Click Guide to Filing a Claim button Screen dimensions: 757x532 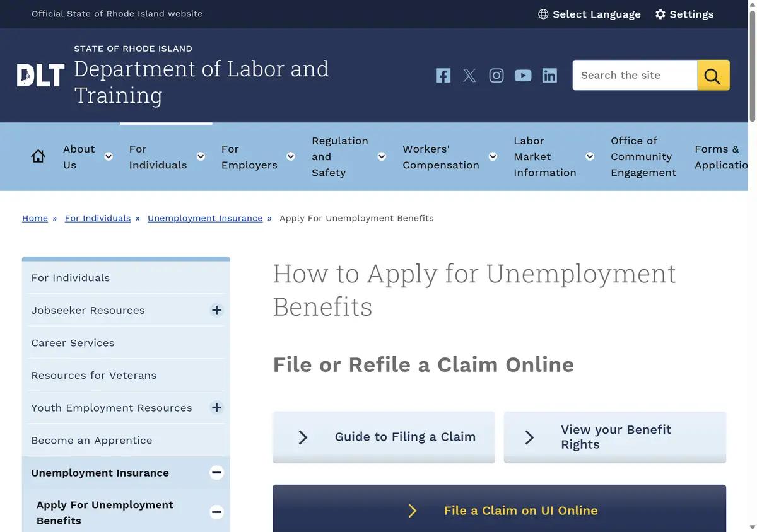384,437
